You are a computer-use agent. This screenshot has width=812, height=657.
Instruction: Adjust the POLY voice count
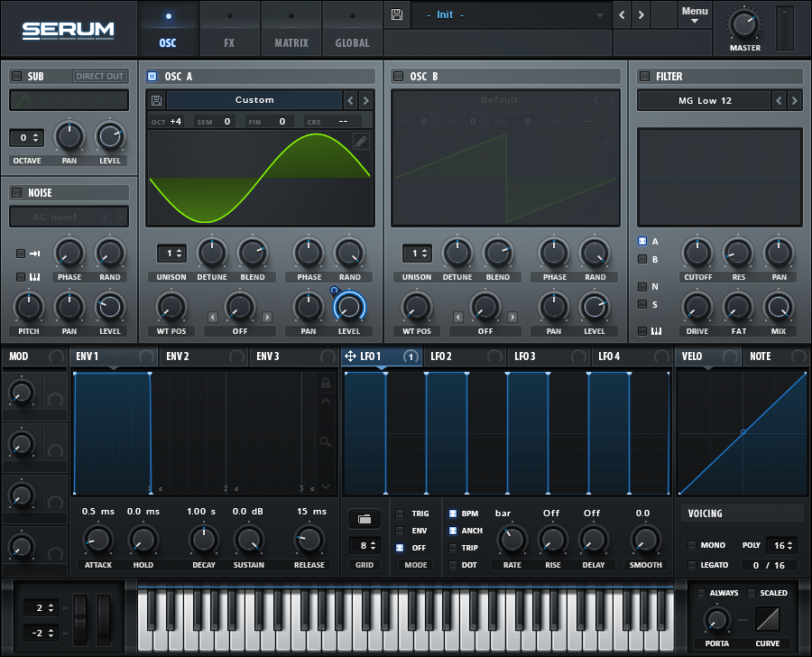(x=782, y=545)
